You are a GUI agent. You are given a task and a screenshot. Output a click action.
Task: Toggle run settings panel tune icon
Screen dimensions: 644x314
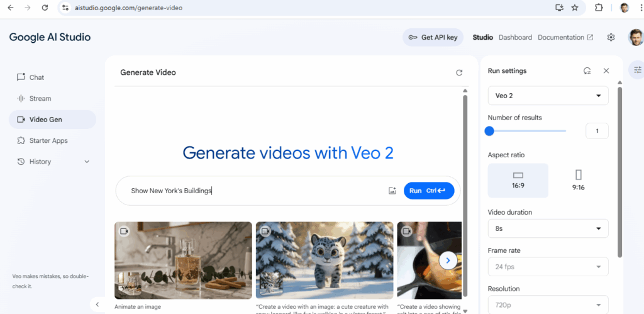tap(638, 70)
